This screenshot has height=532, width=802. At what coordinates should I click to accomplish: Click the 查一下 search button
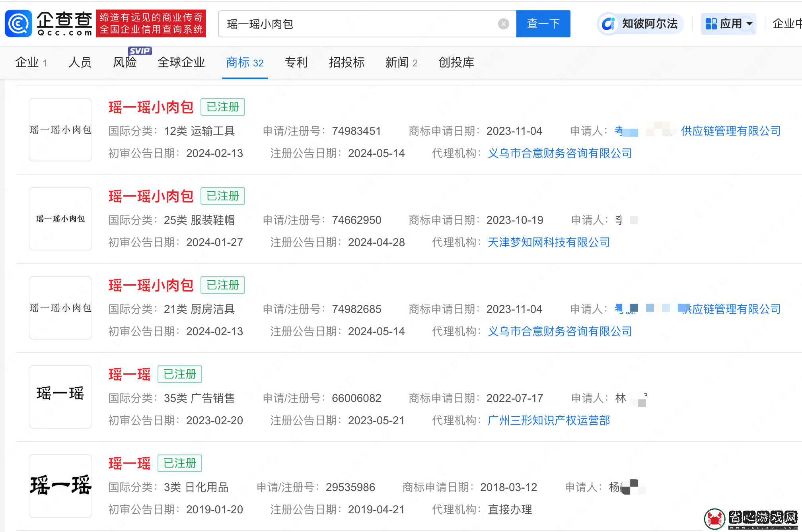tap(543, 24)
